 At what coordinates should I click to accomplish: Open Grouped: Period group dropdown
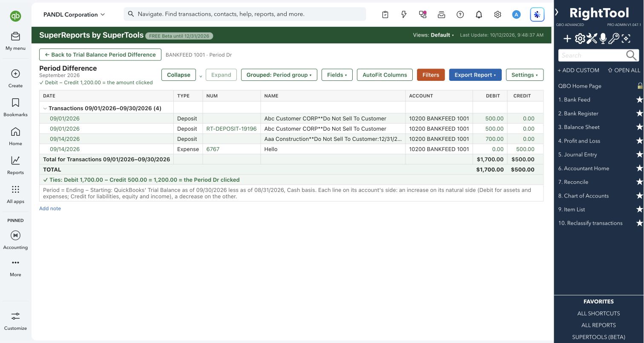279,75
